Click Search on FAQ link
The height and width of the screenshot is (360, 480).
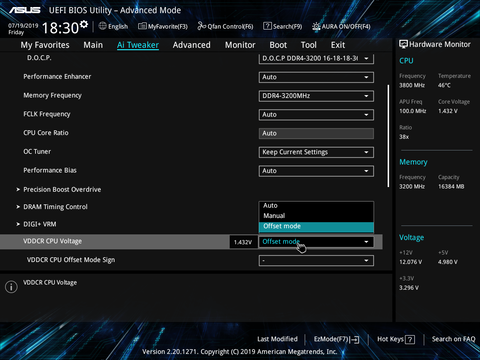point(454,339)
